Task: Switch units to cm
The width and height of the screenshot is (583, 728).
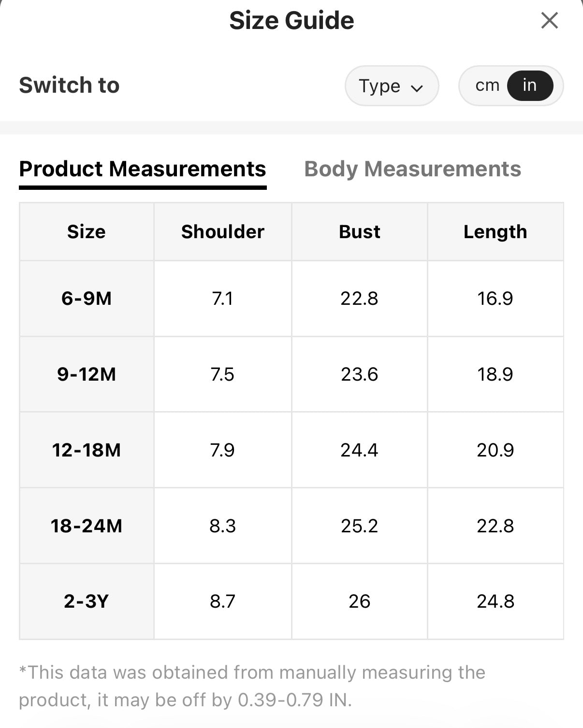Action: tap(487, 86)
